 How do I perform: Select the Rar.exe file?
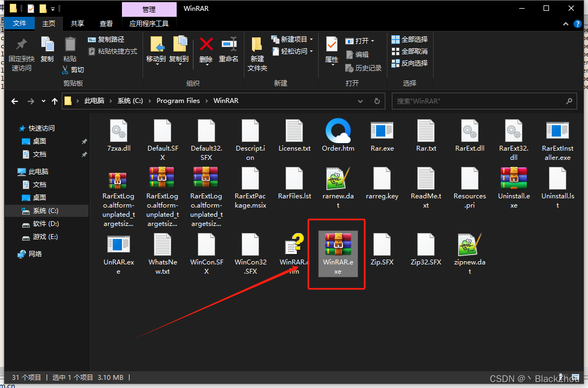382,135
